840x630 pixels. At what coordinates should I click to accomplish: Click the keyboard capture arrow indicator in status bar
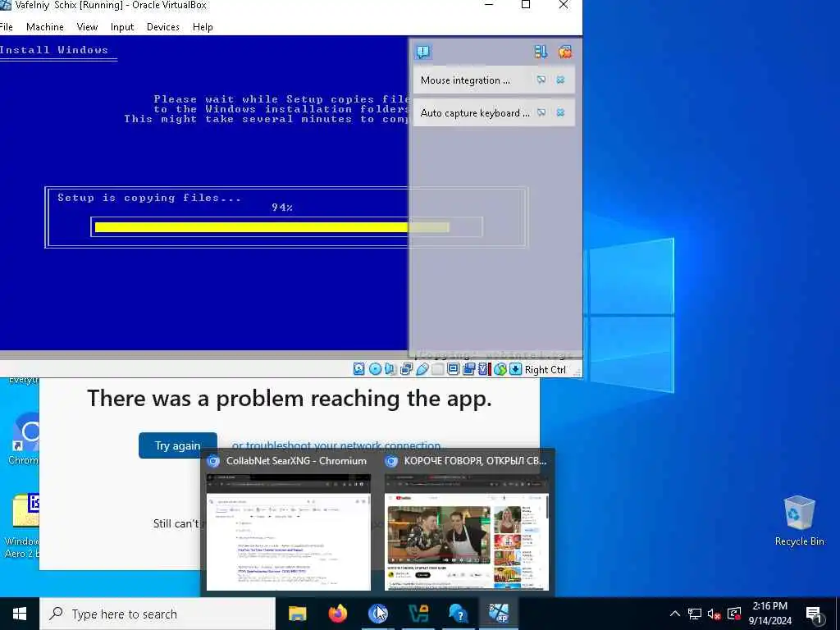point(515,368)
